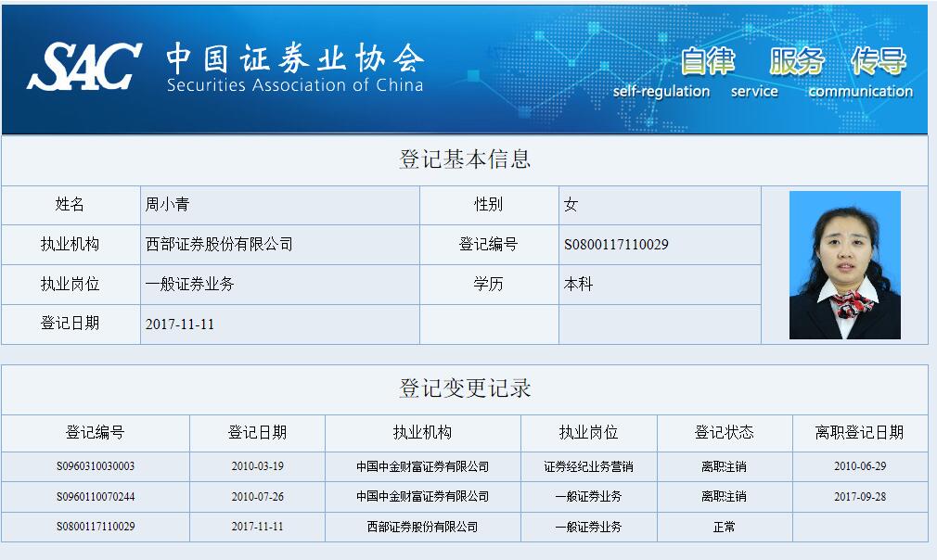Click the 西部证券股份有限公司 value in basic info

point(219,245)
